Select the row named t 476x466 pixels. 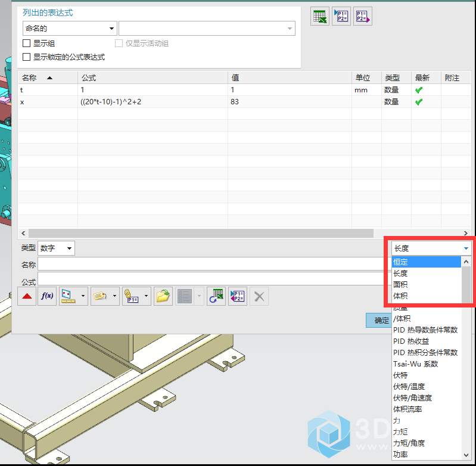(x=244, y=90)
